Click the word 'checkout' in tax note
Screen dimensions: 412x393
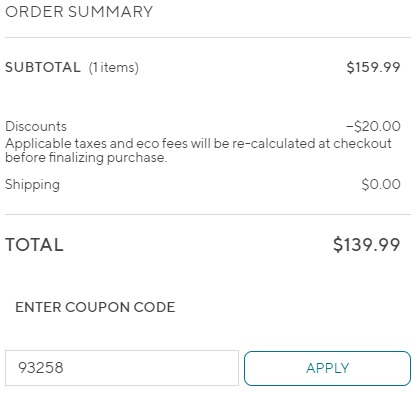[362, 143]
